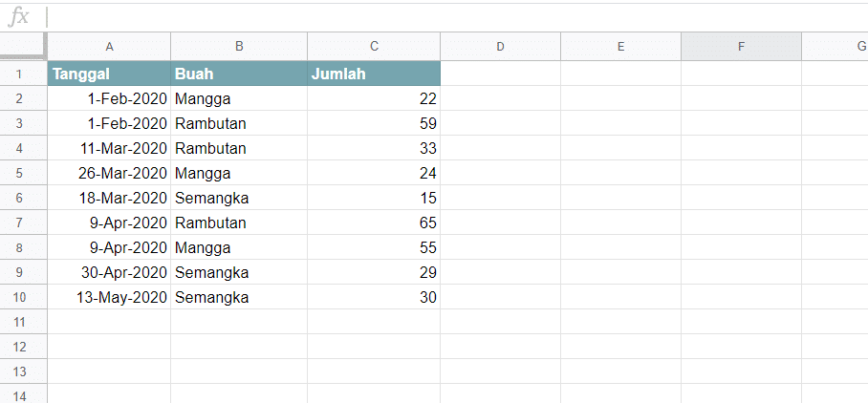The image size is (868, 403).
Task: Select the cell with value 65
Action: (x=374, y=223)
